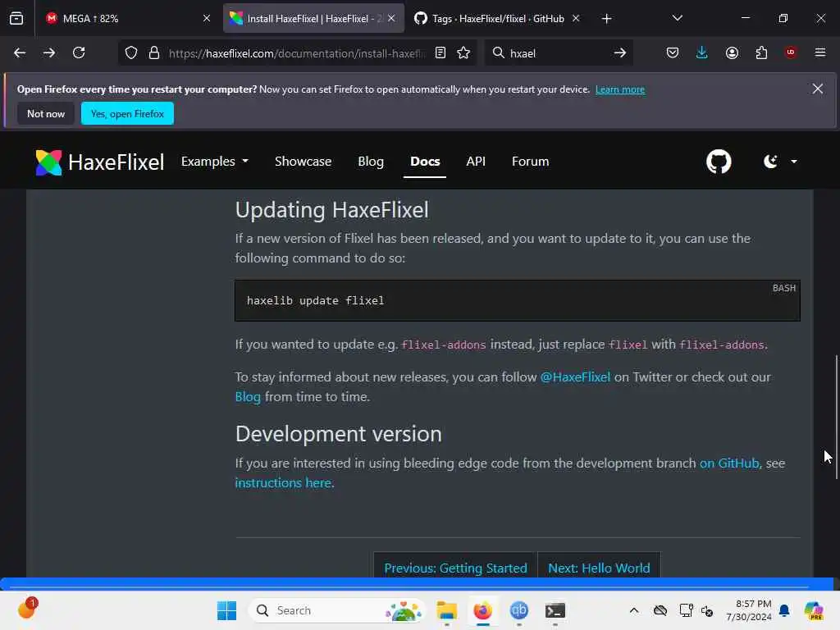Image resolution: width=840 pixels, height=630 pixels.
Task: Open Firefox from the taskbar
Action: click(482, 610)
